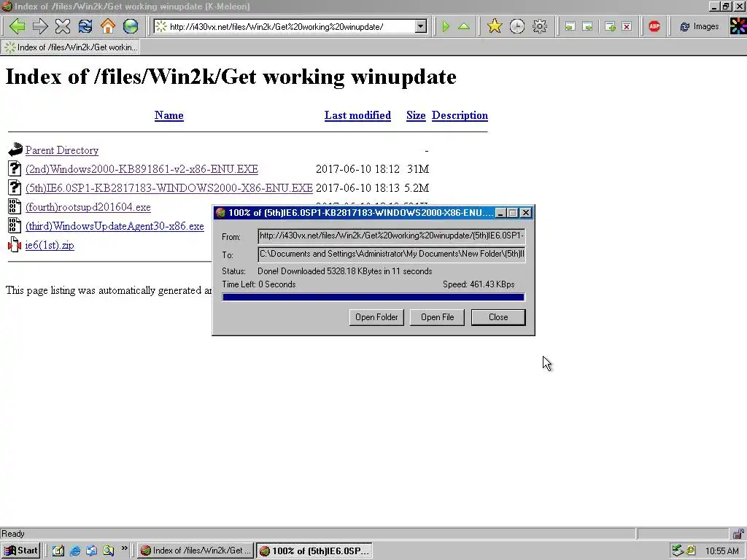The width and height of the screenshot is (747, 560).
Task: Click the ABP ad blocker icon
Action: [654, 26]
